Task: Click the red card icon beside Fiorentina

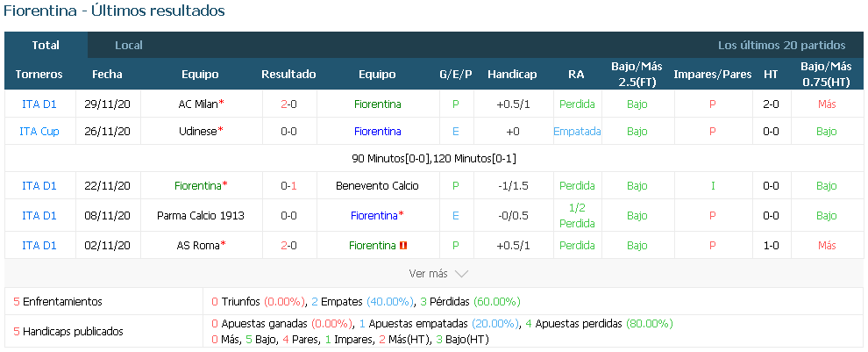Action: (x=403, y=245)
